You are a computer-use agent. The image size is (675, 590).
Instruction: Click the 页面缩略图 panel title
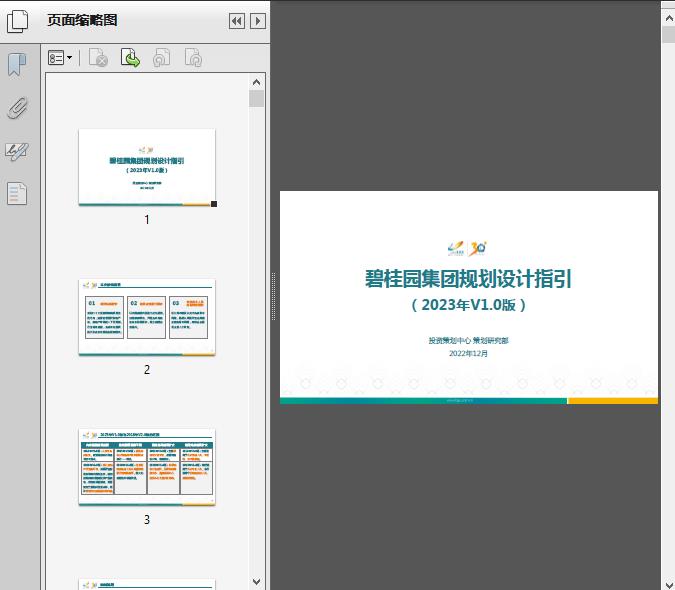(82, 20)
